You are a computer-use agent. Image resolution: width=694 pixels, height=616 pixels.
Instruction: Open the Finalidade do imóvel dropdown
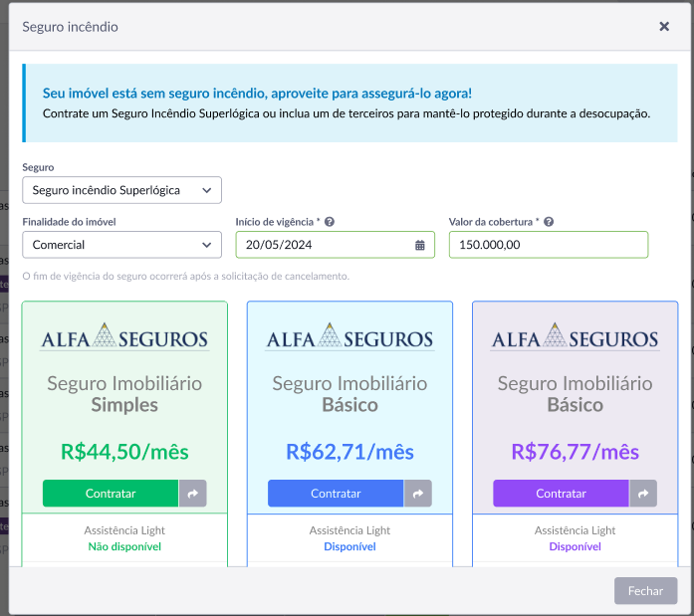(x=121, y=245)
